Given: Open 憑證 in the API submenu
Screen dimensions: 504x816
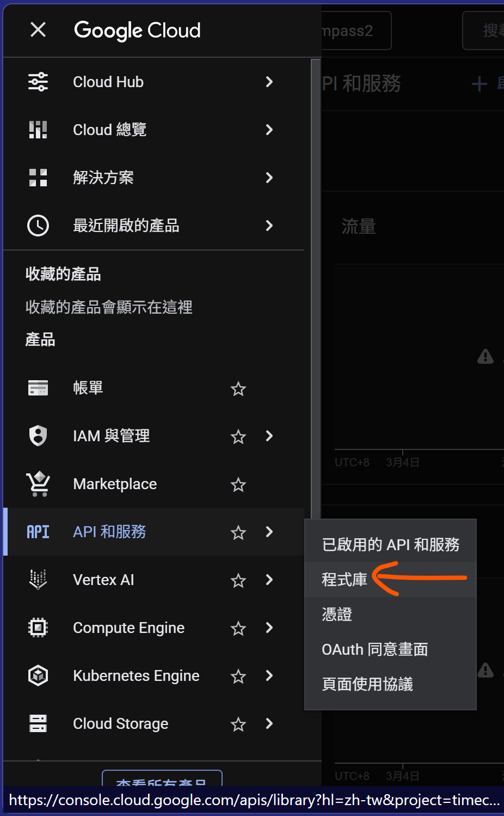Looking at the screenshot, I should coord(337,614).
